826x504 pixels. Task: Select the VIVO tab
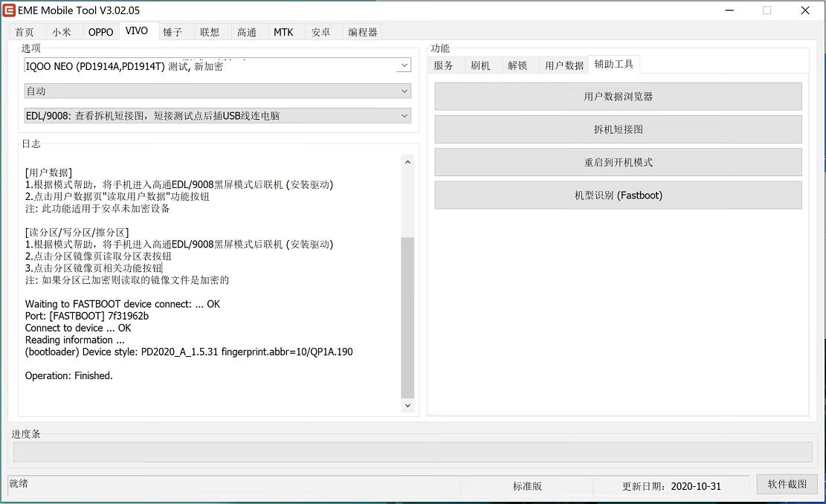coord(137,30)
